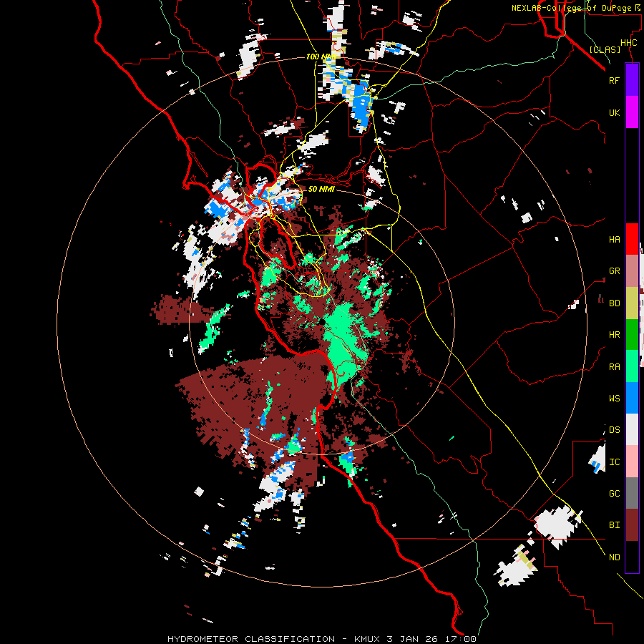Select the WS blue legend swatch
The width and height of the screenshot is (644, 644).
632,398
